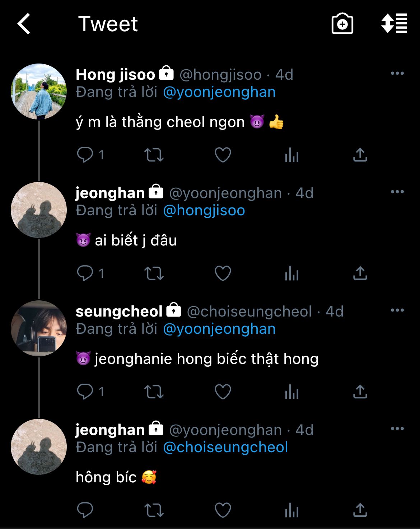Share the 'hông bíc' tweet
Viewport: 420px width, 529px height.
coord(360,510)
